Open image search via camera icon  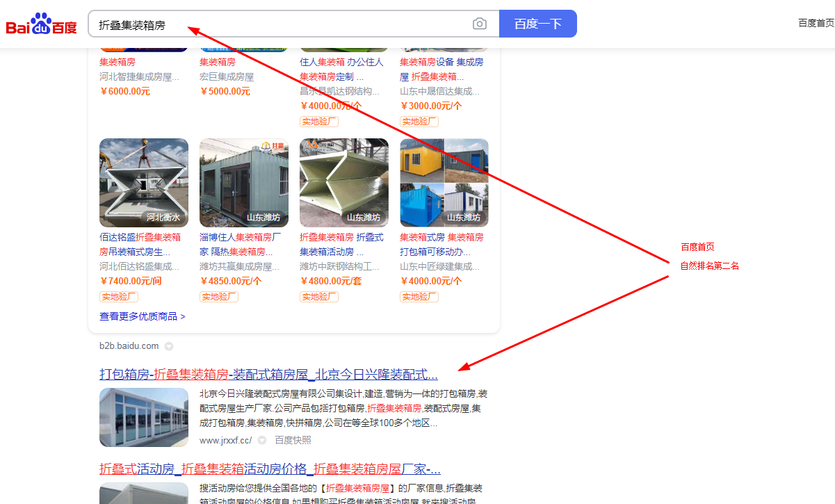click(480, 24)
